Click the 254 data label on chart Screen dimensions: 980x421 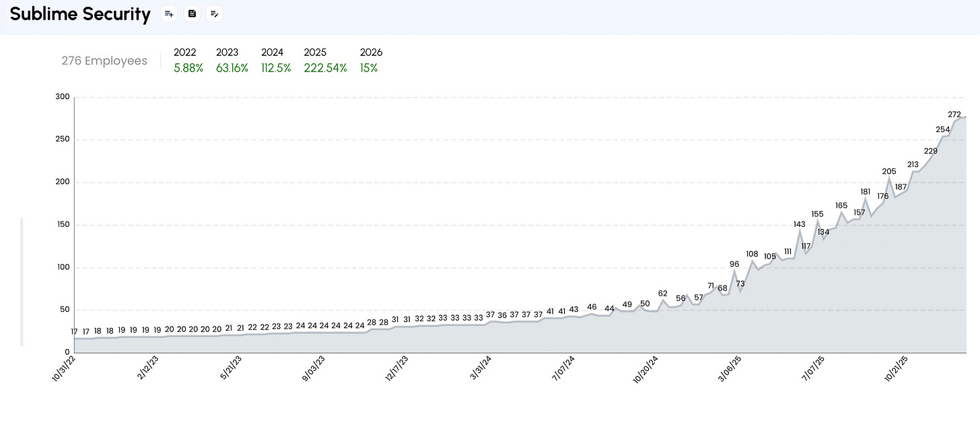click(x=942, y=129)
